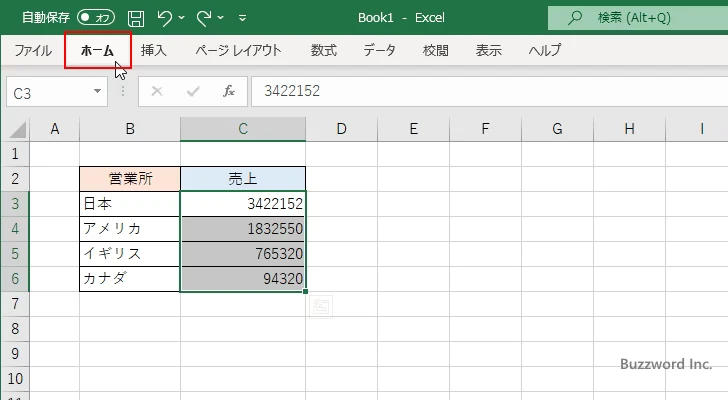Select the 校閲 tab
728x400 pixels.
436,50
